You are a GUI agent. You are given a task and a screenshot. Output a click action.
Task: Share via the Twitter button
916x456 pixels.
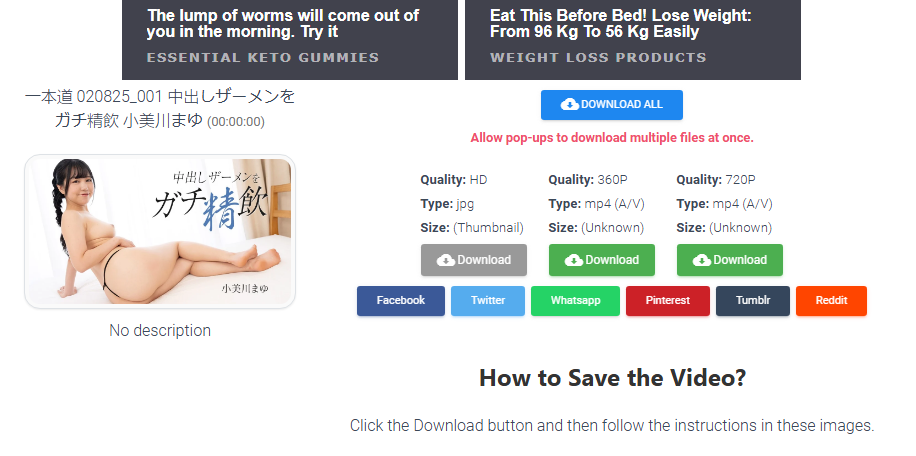[488, 301]
